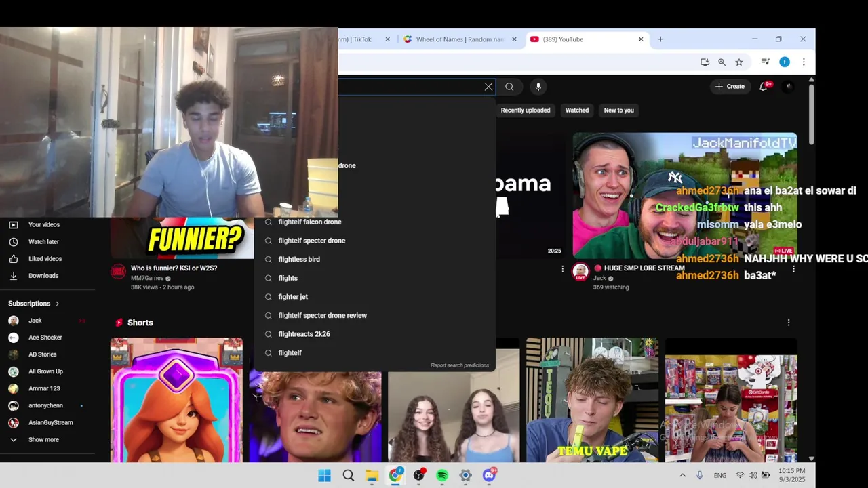Open the Shorts section three-dot menu
Image resolution: width=868 pixels, height=488 pixels.
[789, 323]
